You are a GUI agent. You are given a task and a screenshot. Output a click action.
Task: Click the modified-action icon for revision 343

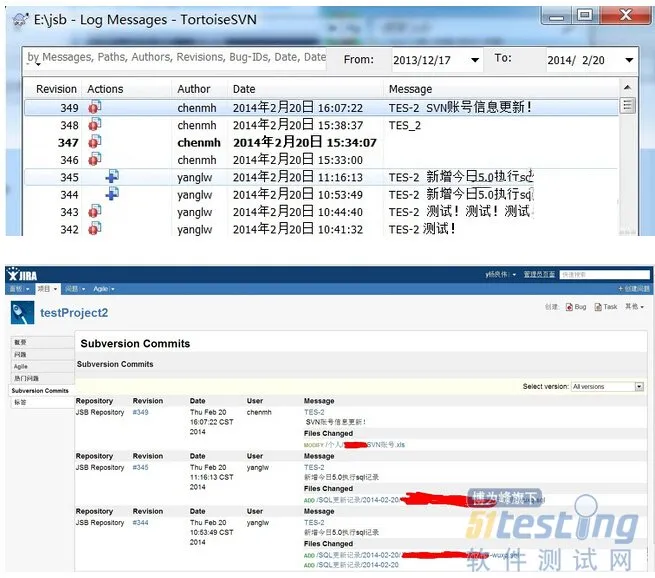(x=95, y=211)
